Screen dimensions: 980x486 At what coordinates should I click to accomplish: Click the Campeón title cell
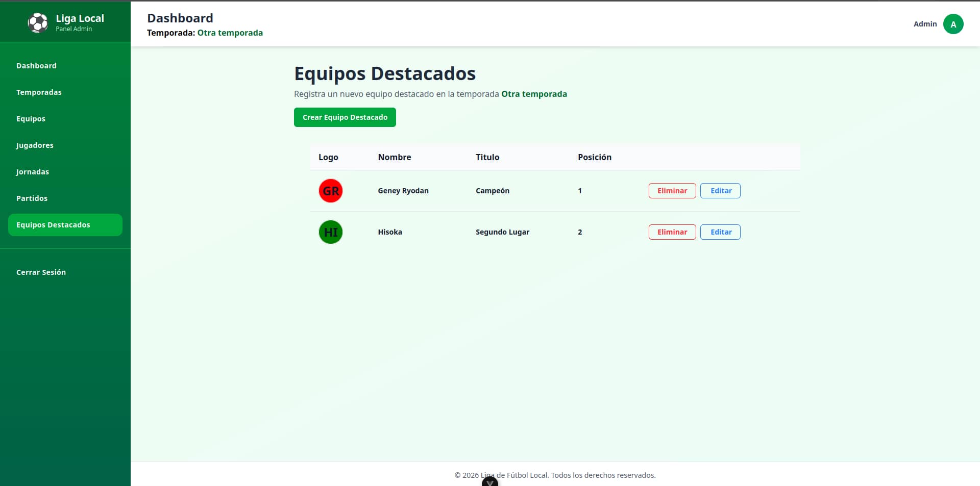pyautogui.click(x=493, y=191)
